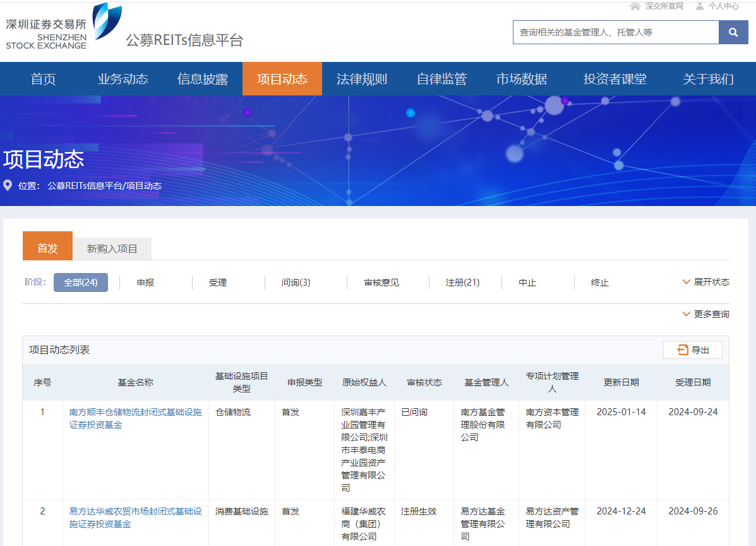Image resolution: width=756 pixels, height=546 pixels.
Task: Open 信息披露 navigation menu
Action: pyautogui.click(x=202, y=79)
